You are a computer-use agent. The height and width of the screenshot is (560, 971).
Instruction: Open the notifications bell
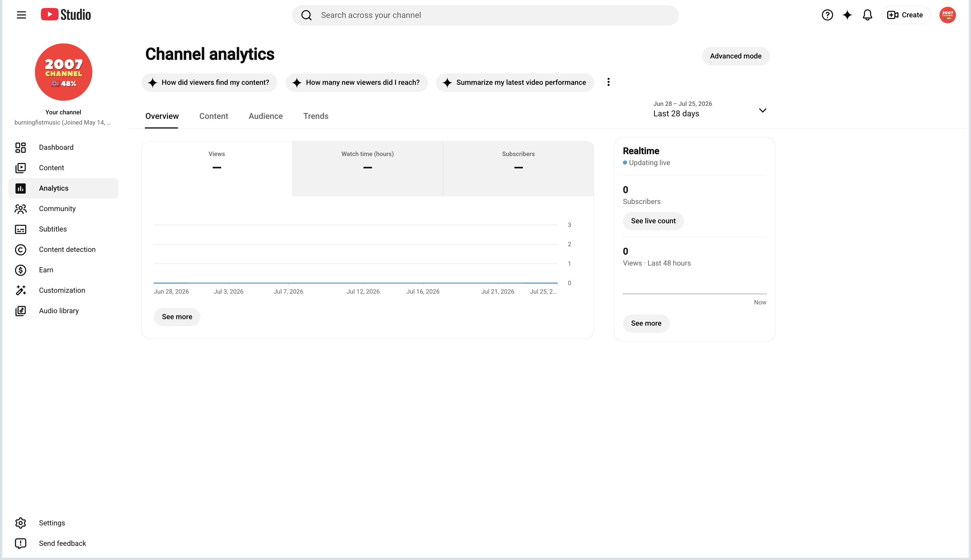coord(867,15)
